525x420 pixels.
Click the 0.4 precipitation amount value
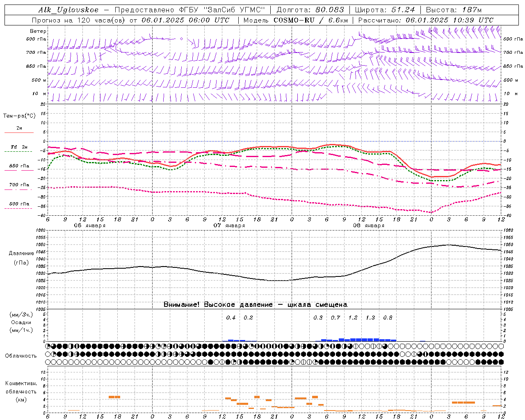231,318
